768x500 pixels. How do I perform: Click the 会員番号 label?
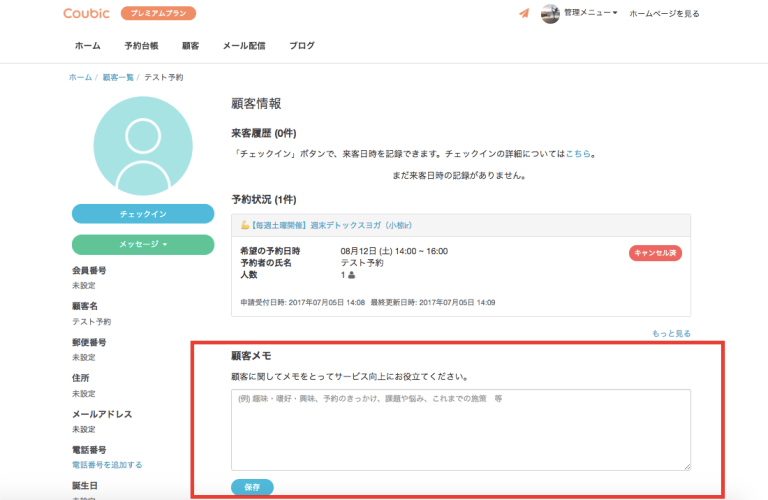(x=89, y=270)
